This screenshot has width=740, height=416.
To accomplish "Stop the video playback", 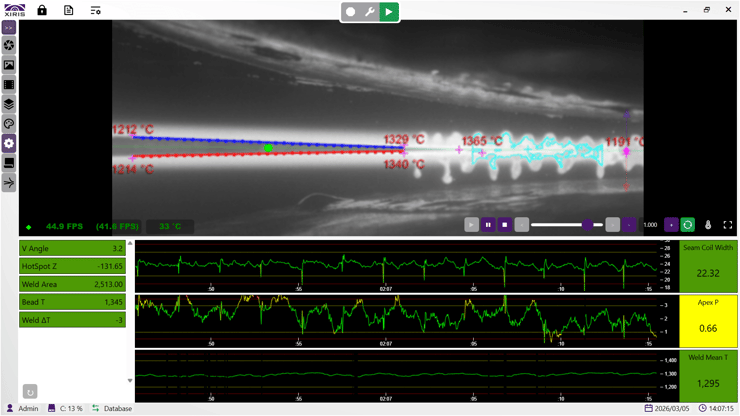I will [x=505, y=225].
